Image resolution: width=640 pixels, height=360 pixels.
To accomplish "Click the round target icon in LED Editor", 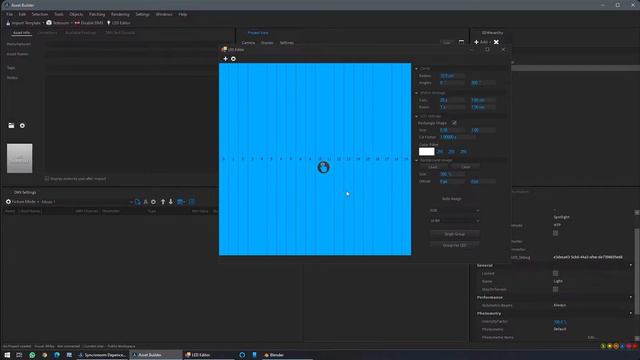I will tap(233, 59).
